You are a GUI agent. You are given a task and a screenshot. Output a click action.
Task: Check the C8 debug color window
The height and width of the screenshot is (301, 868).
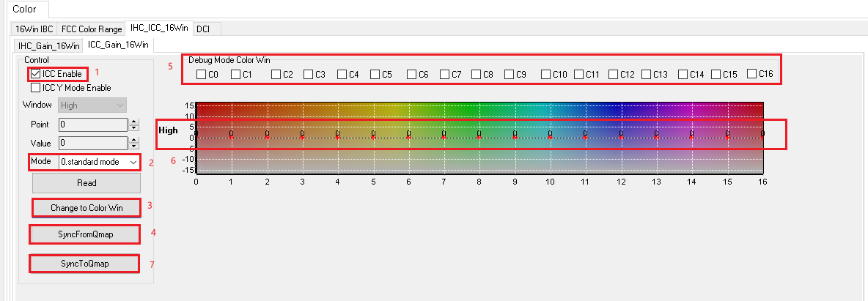point(477,74)
